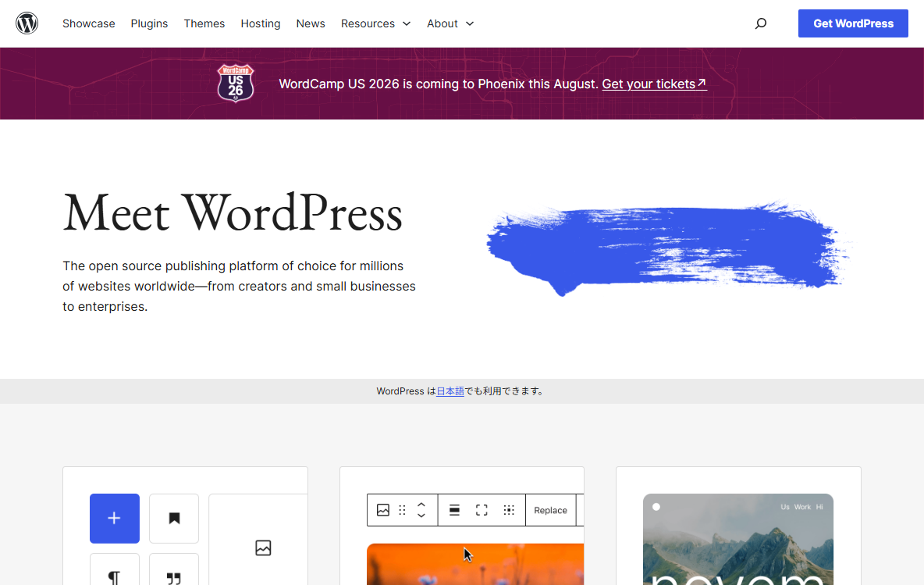This screenshot has width=924, height=585.
Task: Open the Resources nav item
Action: click(368, 23)
